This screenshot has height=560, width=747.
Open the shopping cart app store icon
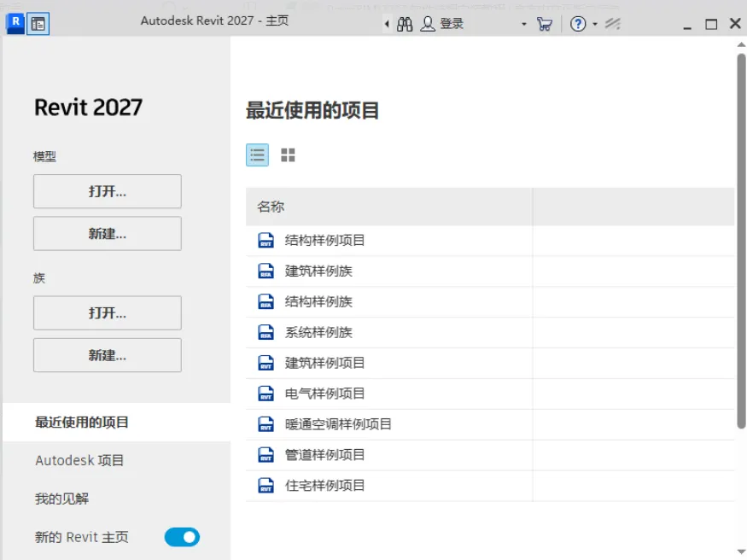pos(544,24)
